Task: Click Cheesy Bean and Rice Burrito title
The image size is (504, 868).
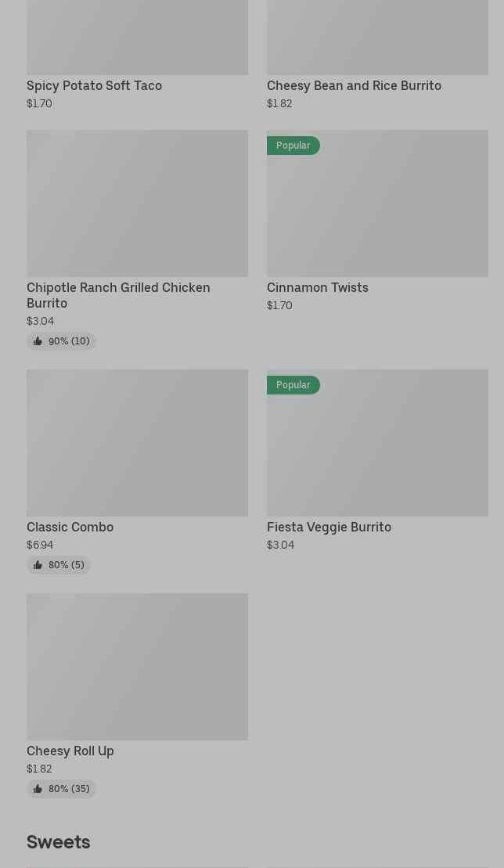Action: (x=354, y=85)
